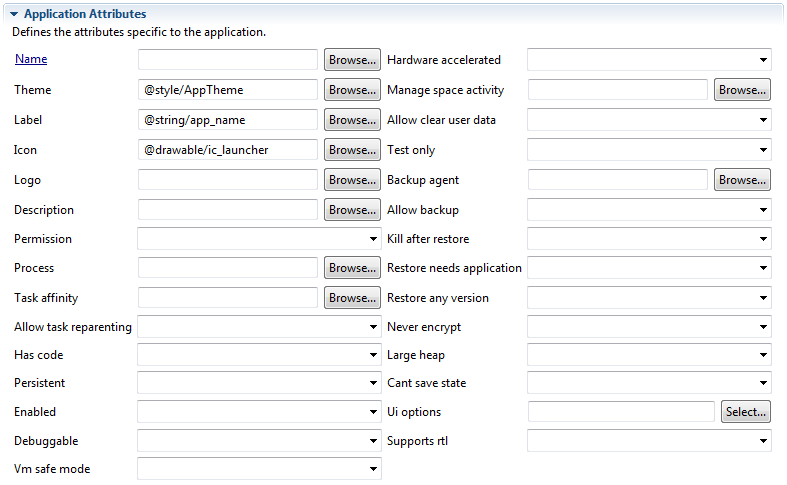787x485 pixels.
Task: Click Browse next to Backup agent
Action: pos(742,180)
